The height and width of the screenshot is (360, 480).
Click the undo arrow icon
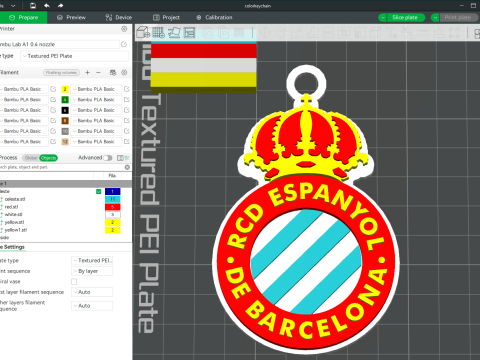coord(47,6)
